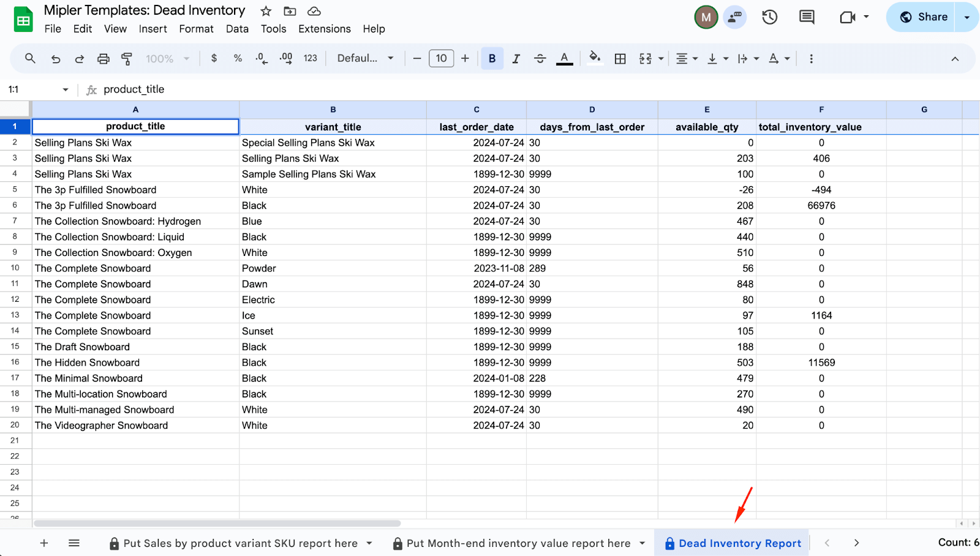Image resolution: width=980 pixels, height=556 pixels.
Task: Click the search menus magnifier icon
Action: pyautogui.click(x=30, y=59)
